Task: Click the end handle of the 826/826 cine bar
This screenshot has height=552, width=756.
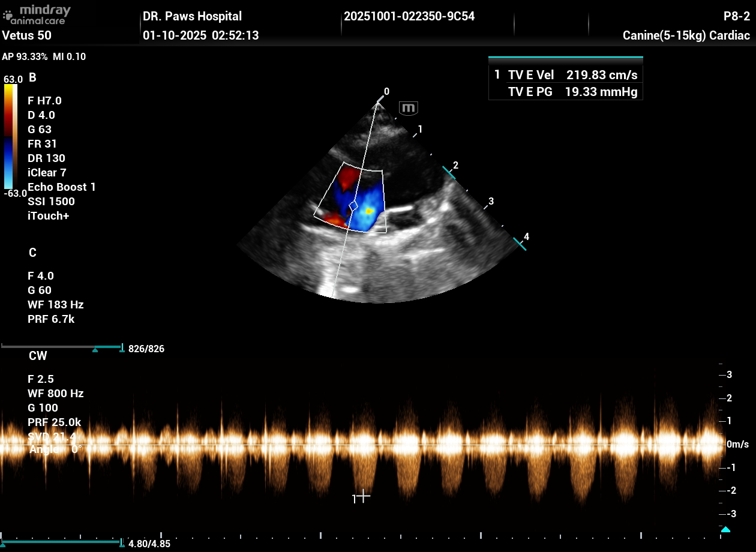Action: pos(122,348)
